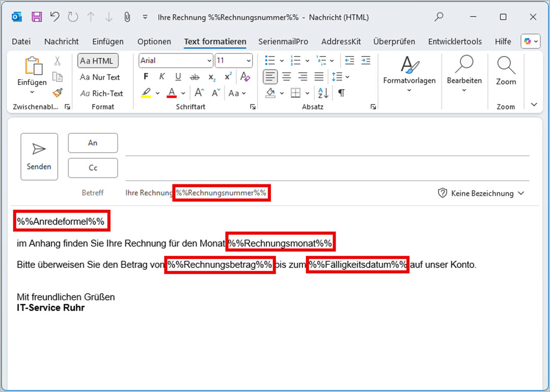
Task: Click the sort A to Z icon
Action: [x=323, y=93]
